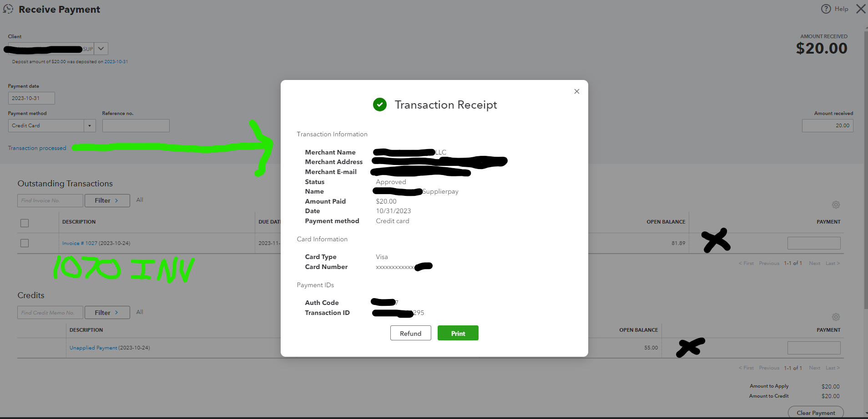Expand the Filter options in Outstanding Transactions
The width and height of the screenshot is (868, 419).
107,200
